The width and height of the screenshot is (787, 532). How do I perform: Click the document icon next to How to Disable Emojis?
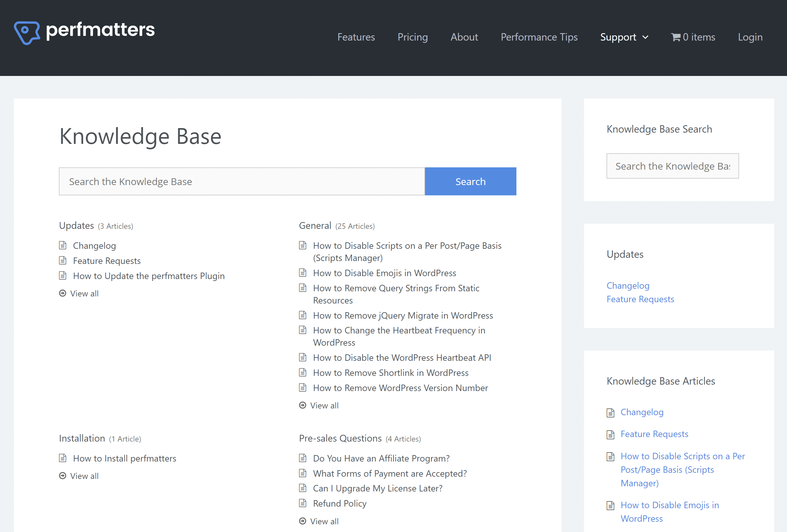(x=303, y=273)
